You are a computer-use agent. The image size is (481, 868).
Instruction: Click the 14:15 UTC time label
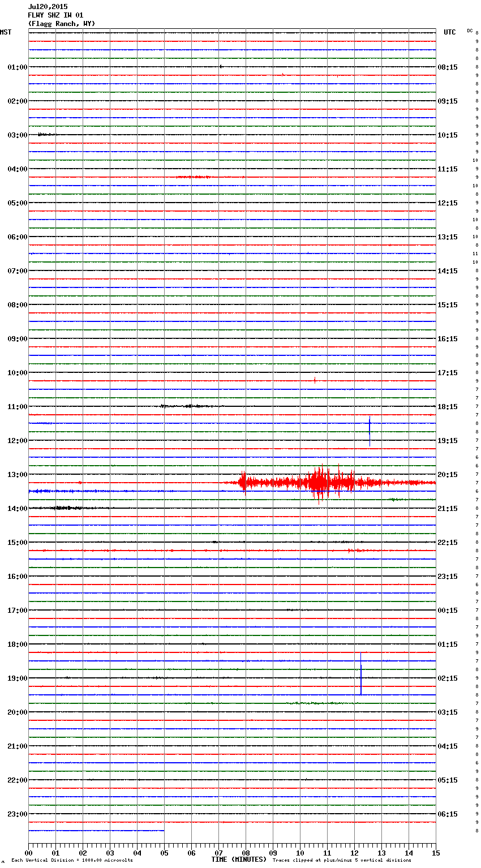[x=448, y=271]
